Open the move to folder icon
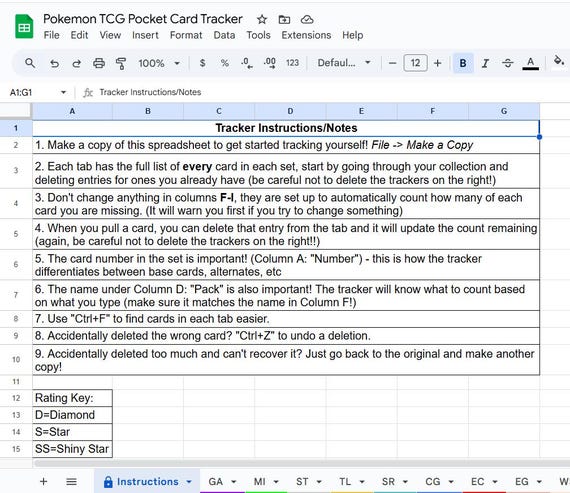Viewport: 570px width, 493px height. coord(284,19)
